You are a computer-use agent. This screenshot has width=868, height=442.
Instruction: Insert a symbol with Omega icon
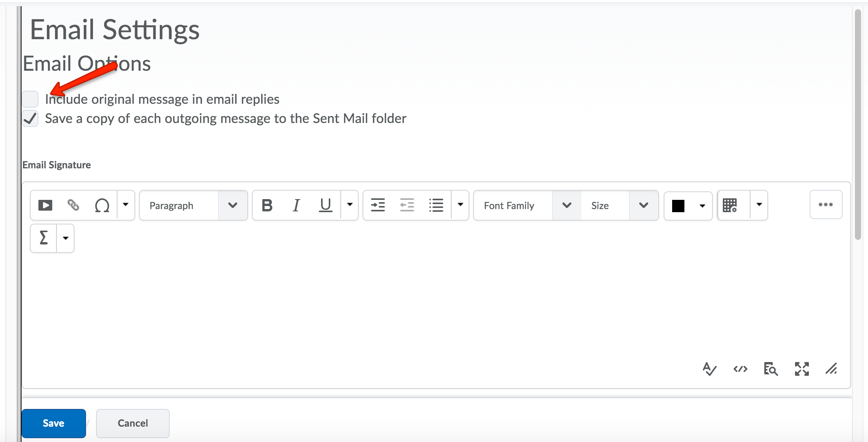click(102, 205)
